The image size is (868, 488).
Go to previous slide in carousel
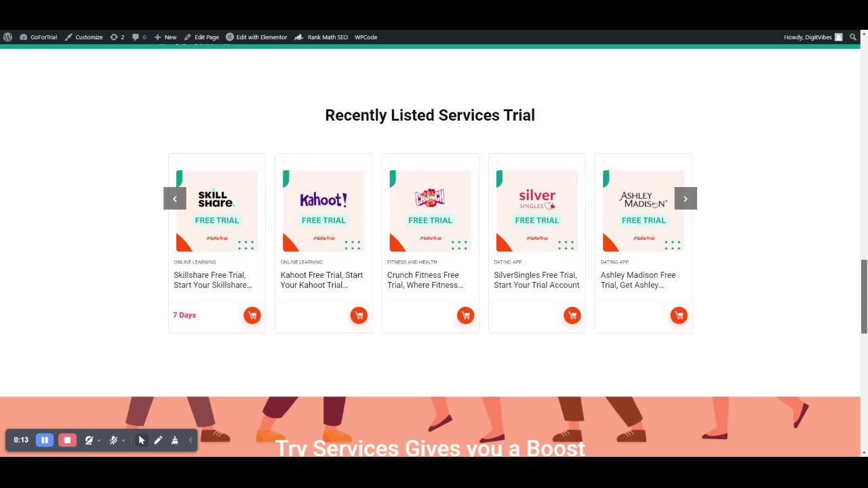[175, 199]
